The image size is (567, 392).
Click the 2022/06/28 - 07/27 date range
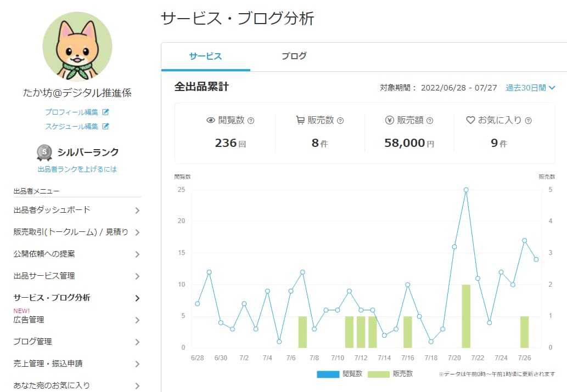[459, 88]
